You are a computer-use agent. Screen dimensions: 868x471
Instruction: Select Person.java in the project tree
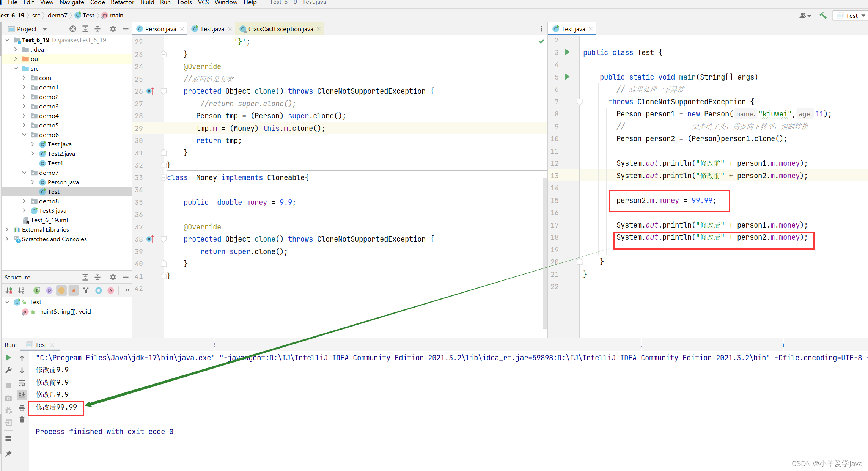pyautogui.click(x=63, y=182)
